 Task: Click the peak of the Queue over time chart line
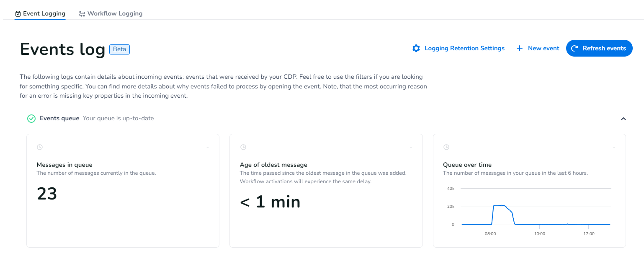click(502, 205)
